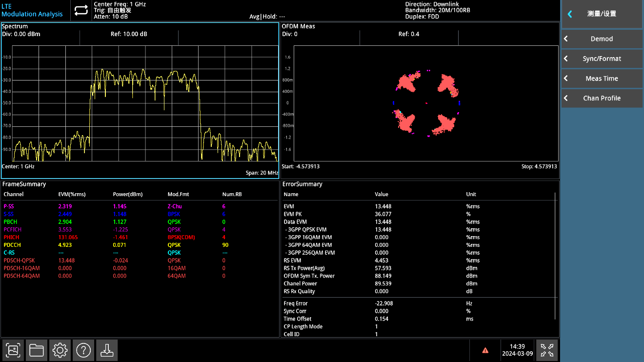Open the Meas Time menu item
This screenshot has height=362, width=644.
(x=601, y=79)
